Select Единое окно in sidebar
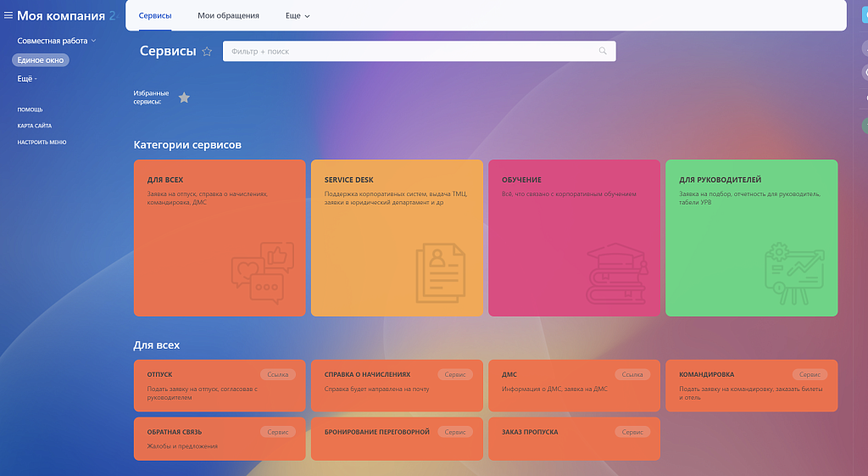 tap(41, 60)
